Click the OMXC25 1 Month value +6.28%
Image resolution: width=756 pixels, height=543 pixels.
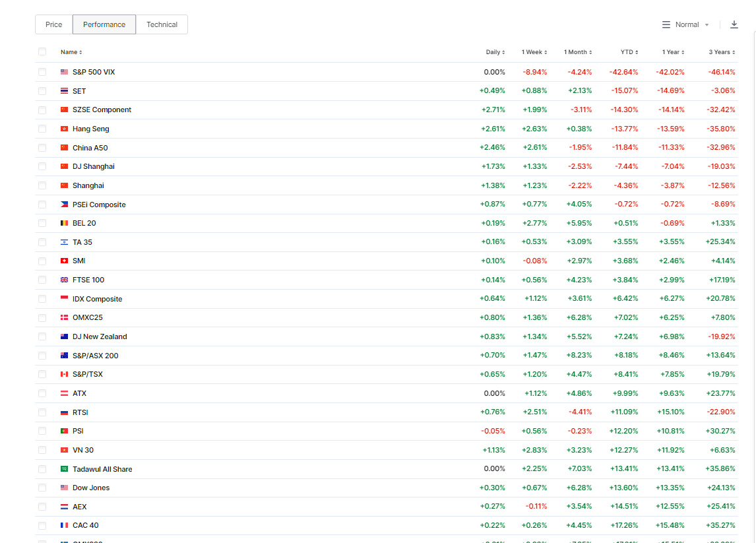[579, 317]
